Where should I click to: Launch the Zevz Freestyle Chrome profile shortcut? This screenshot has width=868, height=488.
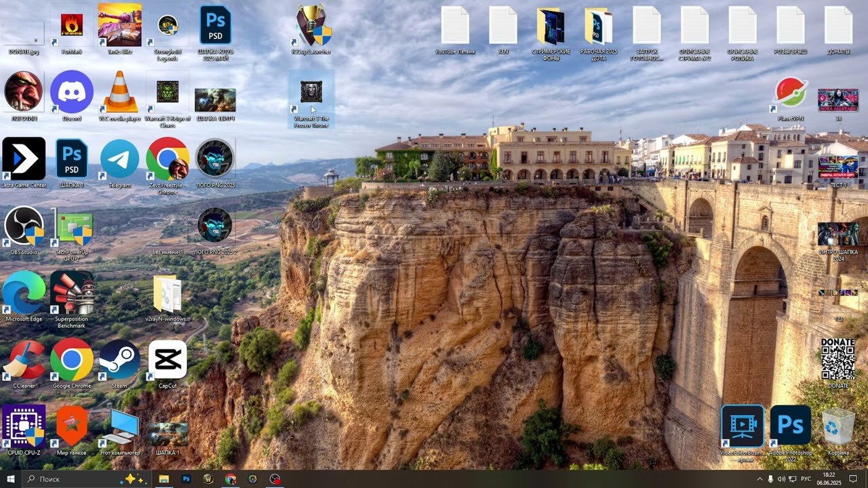point(167,167)
